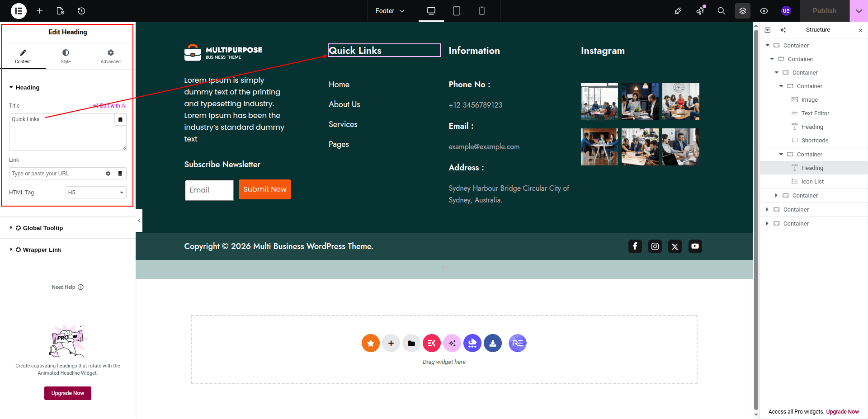Open the what's new megaphone icon
Viewport: 868px width, 419px height.
pyautogui.click(x=700, y=11)
